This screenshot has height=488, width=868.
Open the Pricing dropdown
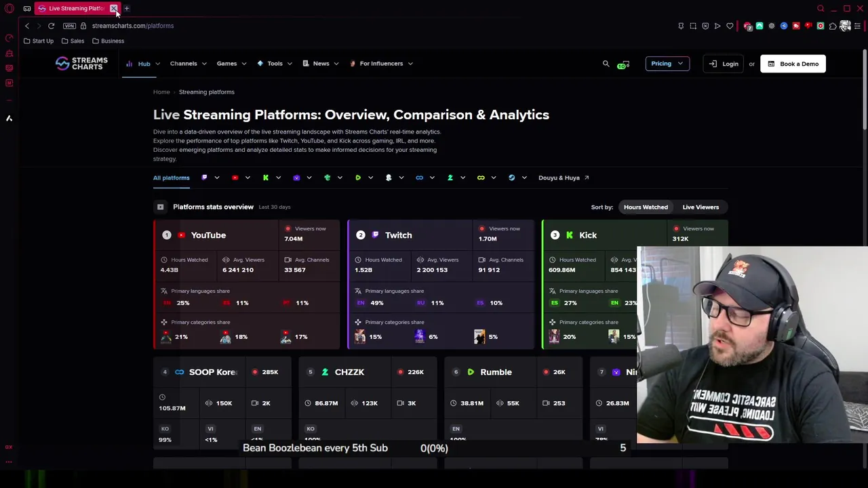pyautogui.click(x=667, y=64)
